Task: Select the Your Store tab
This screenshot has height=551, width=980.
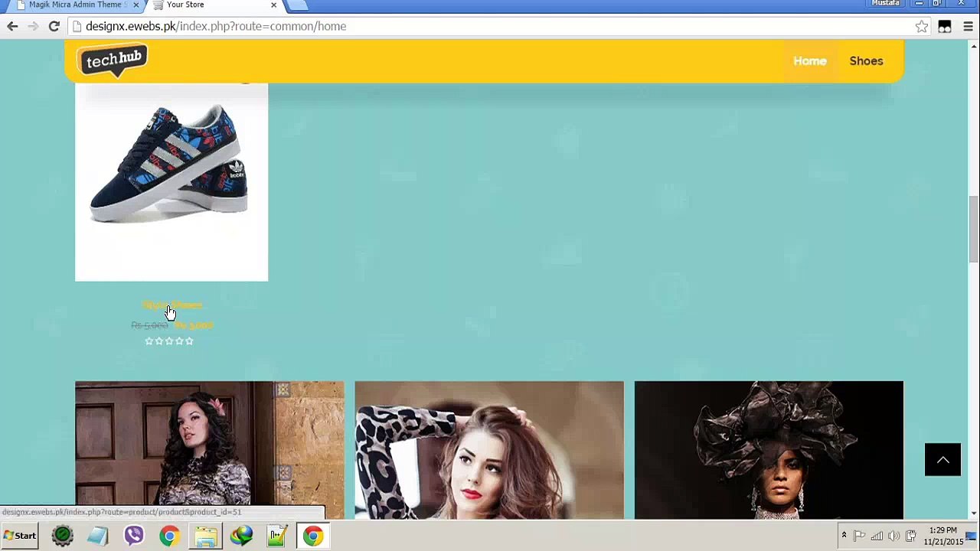Action: click(214, 5)
